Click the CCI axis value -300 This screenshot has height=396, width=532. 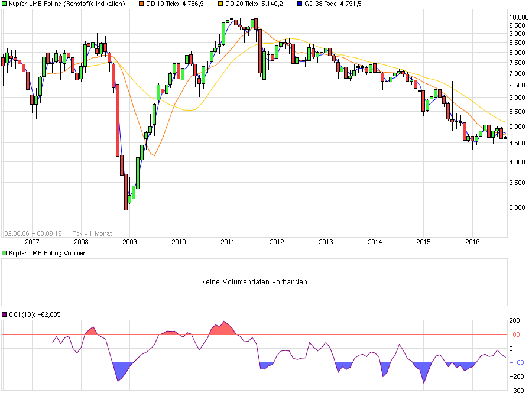(517, 391)
